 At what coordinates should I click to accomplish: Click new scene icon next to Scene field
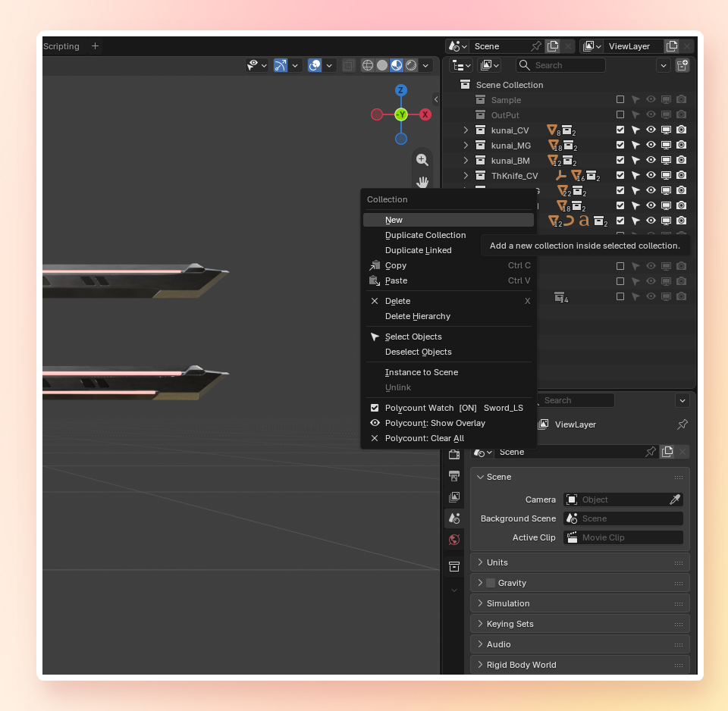tap(553, 46)
